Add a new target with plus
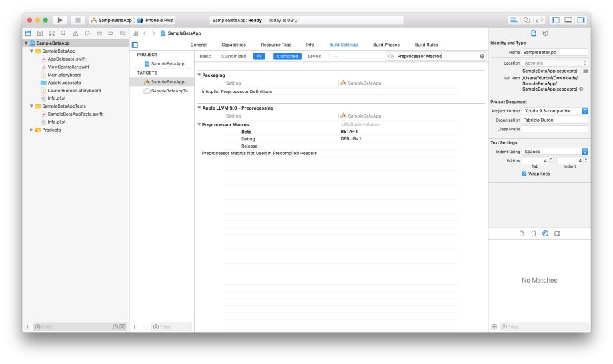613x364 pixels. click(134, 327)
